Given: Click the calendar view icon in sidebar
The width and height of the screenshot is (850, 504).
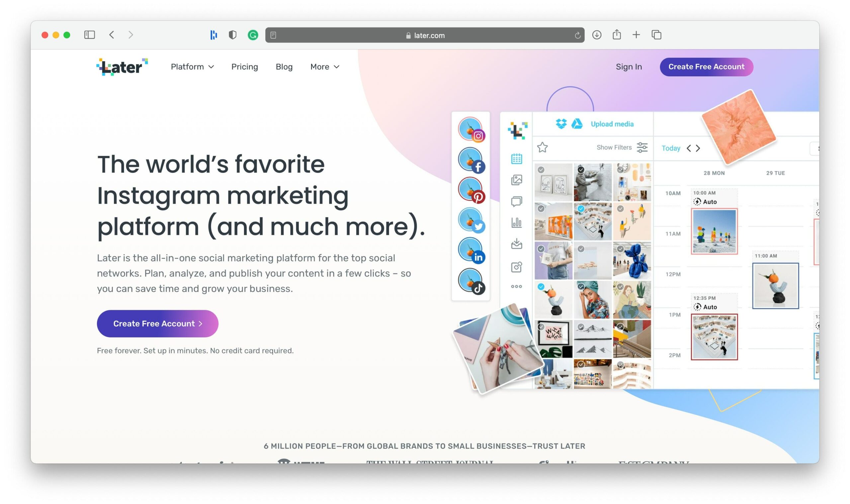Looking at the screenshot, I should click(517, 157).
